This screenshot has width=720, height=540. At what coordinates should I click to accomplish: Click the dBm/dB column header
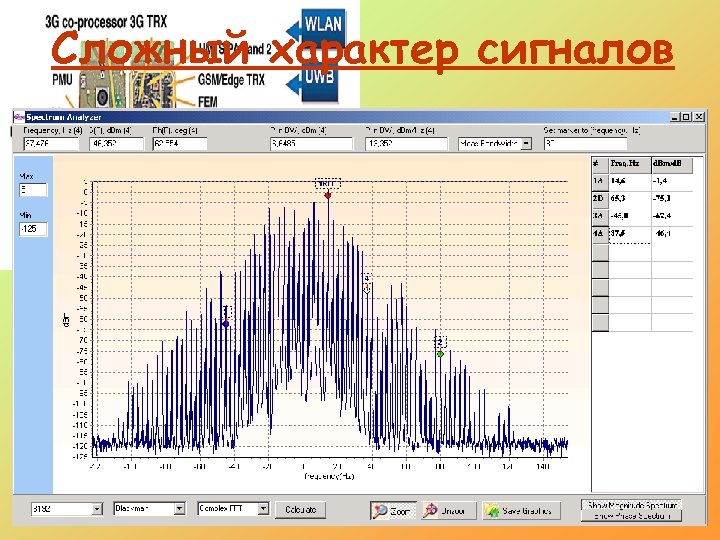(x=672, y=164)
